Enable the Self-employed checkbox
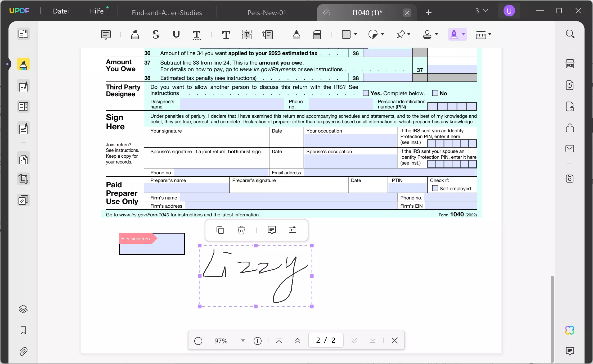 pyautogui.click(x=435, y=188)
